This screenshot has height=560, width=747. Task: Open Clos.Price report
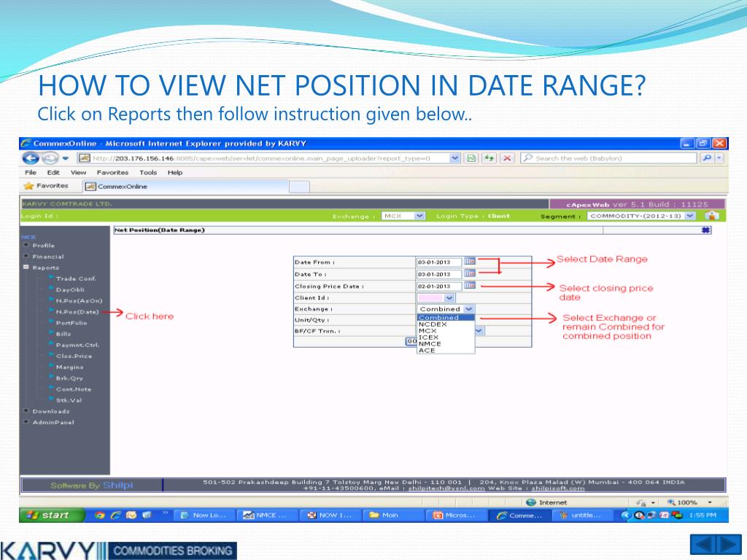[74, 356]
